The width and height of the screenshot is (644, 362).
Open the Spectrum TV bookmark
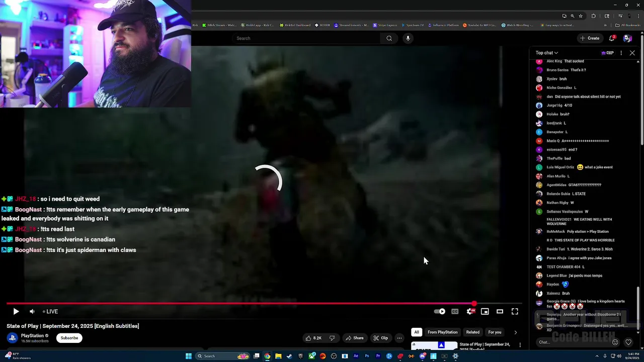coord(413,25)
